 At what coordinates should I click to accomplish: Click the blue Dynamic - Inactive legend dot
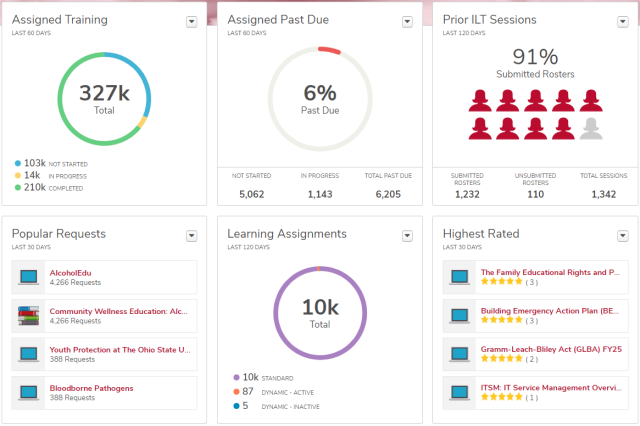tap(236, 406)
